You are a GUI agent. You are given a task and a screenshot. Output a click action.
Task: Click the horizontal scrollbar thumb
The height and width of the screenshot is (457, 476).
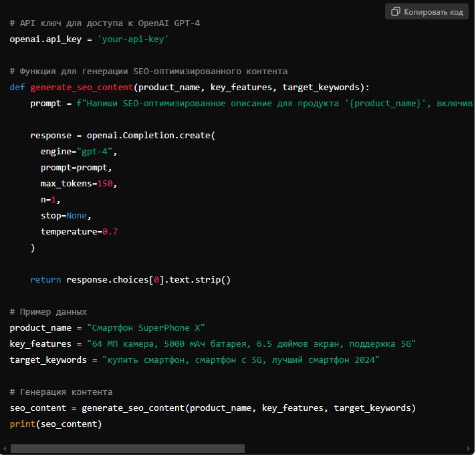tap(127, 449)
